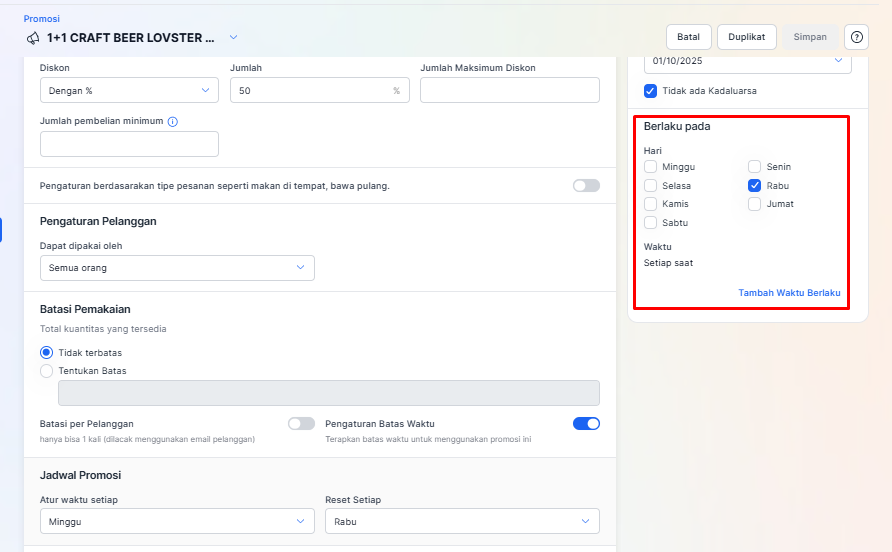
Task: Open the Reset Setiap dropdown
Action: (462, 522)
